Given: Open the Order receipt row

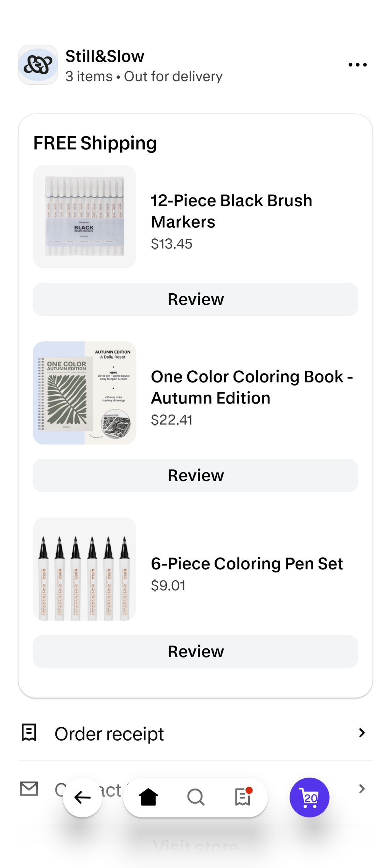Looking at the screenshot, I should point(195,733).
